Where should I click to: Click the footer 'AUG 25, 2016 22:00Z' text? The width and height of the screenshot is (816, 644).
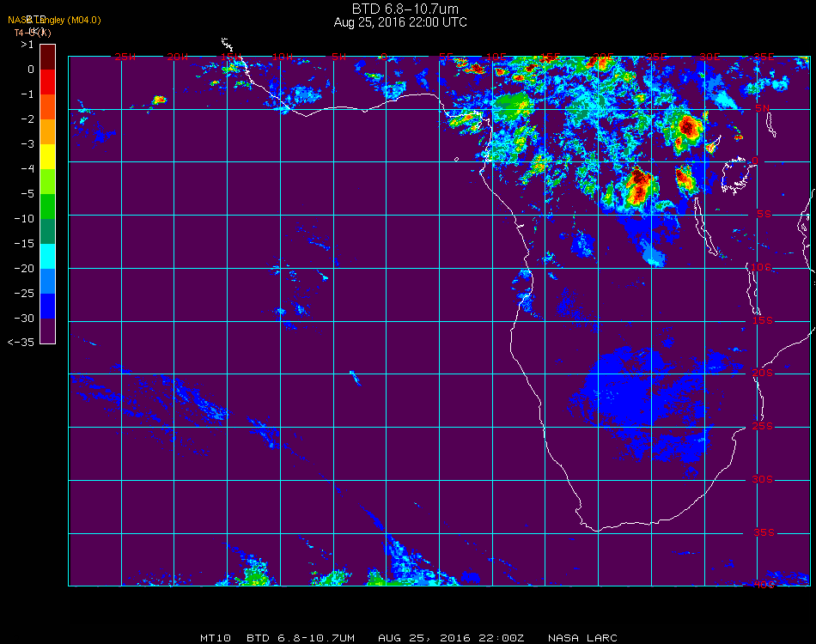click(451, 638)
